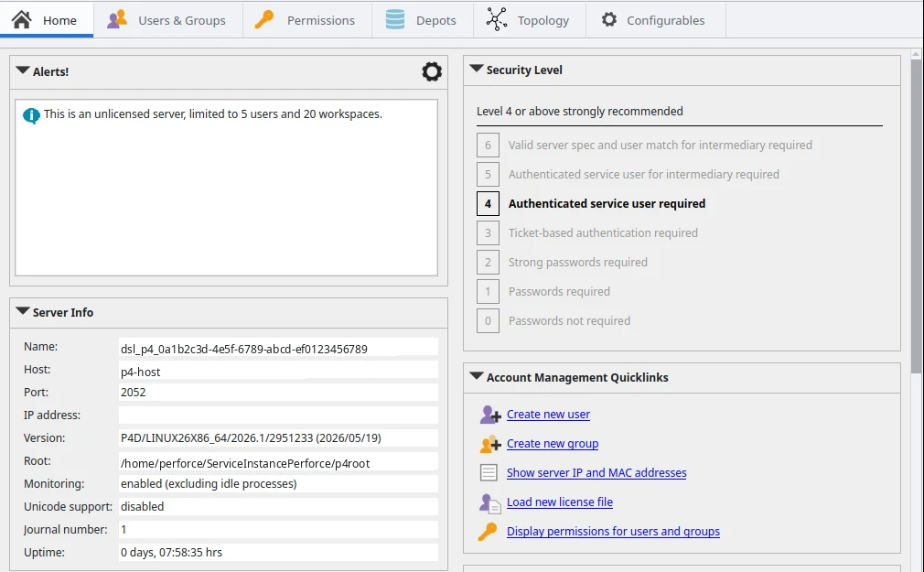Click the Show server IP document icon
Image resolution: width=924 pixels, height=572 pixels.
pos(489,473)
